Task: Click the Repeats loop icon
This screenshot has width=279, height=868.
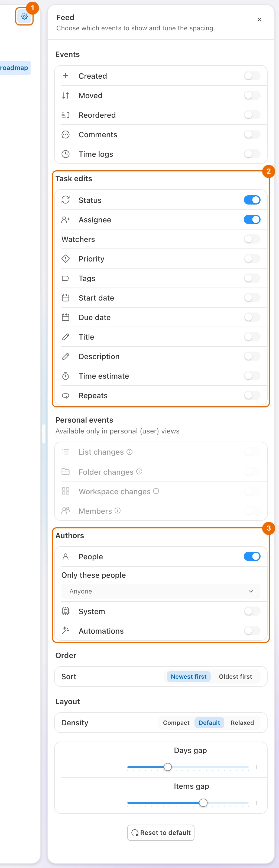Action: tap(66, 395)
